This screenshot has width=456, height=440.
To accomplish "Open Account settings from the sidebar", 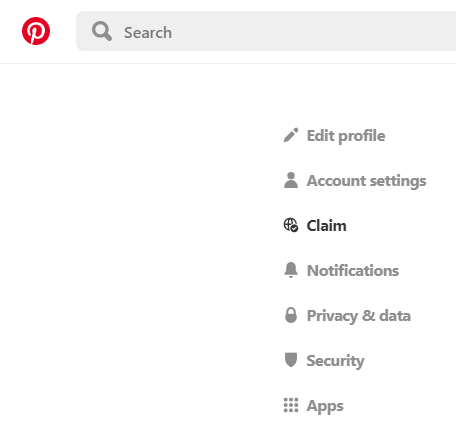I will (366, 181).
